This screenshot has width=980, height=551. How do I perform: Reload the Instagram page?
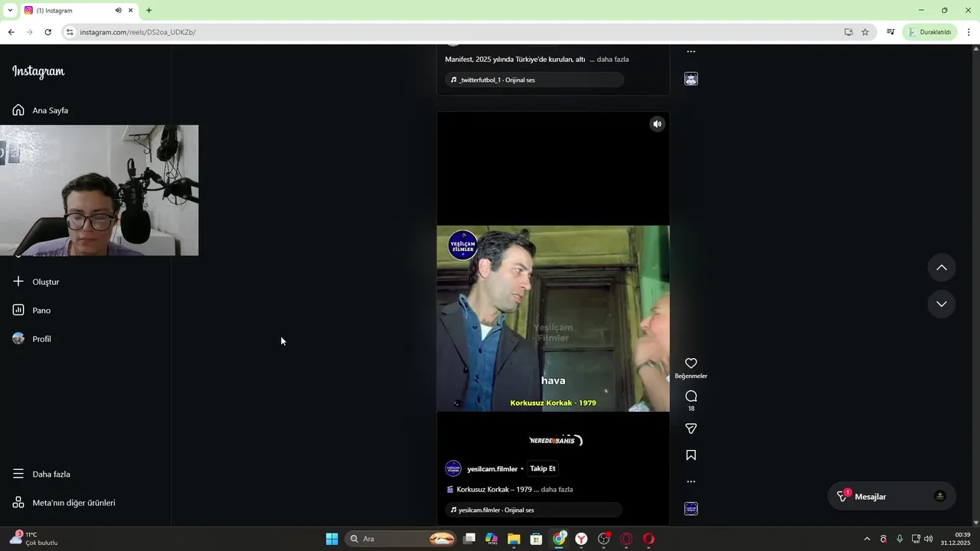tap(47, 32)
